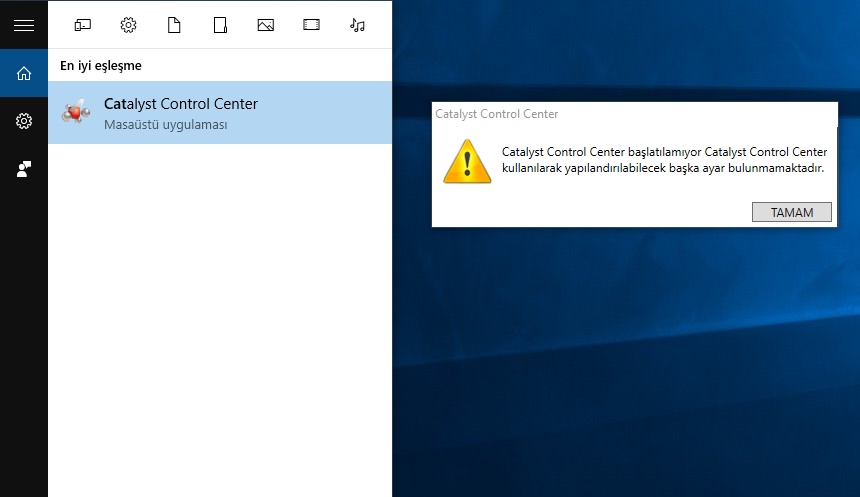Click the dialog error message text

point(664,160)
